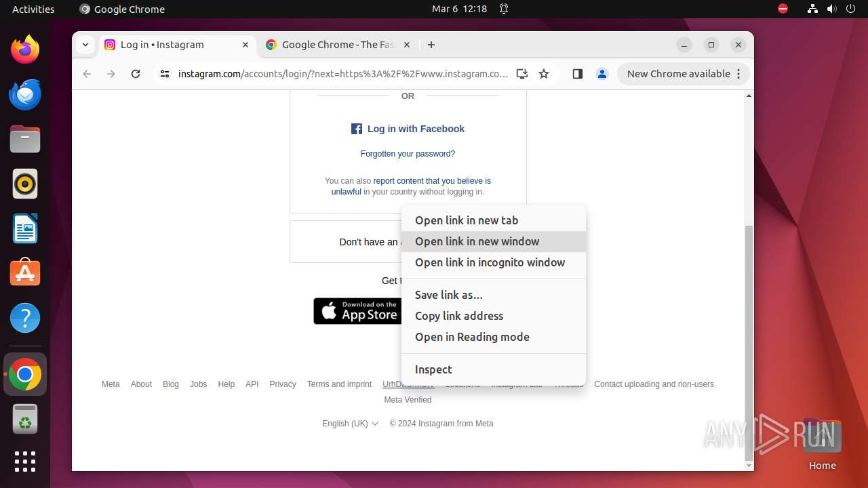Open a new tab with the plus button
Image resolution: width=868 pixels, height=488 pixels.
(x=431, y=45)
